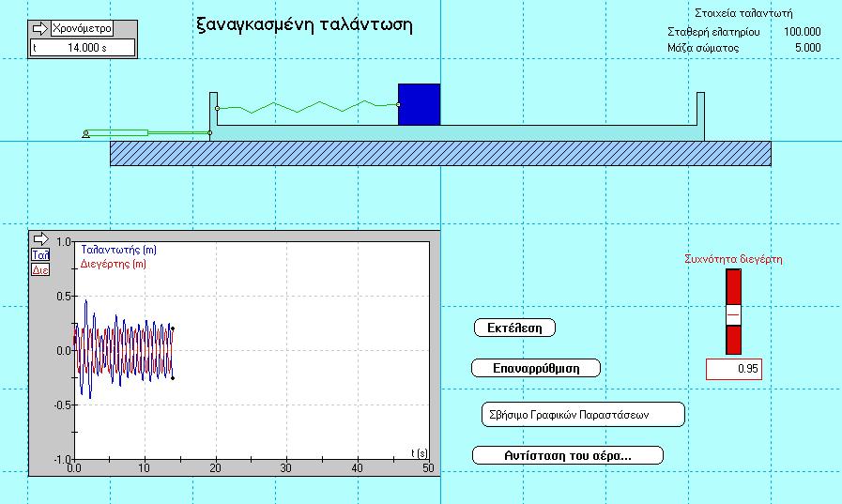
Task: Click the Σταθερή ελατηρίου label
Action: (713, 32)
